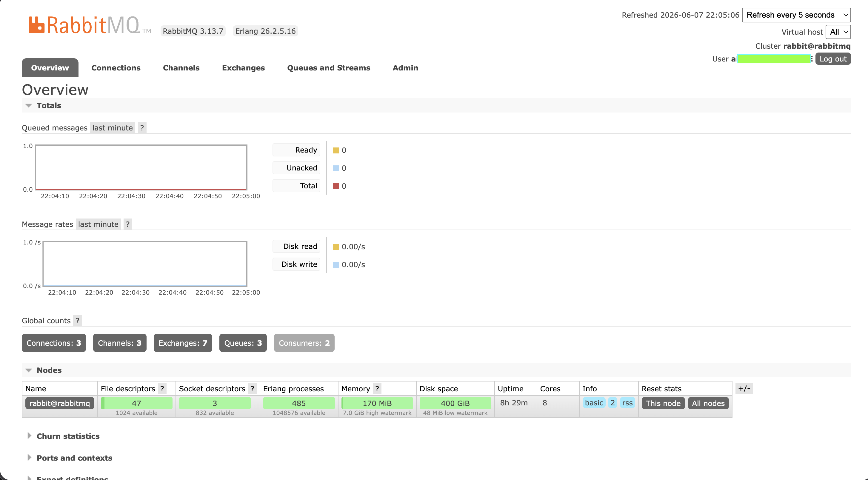Click the Total red color swatch
The image size is (868, 480).
click(335, 186)
